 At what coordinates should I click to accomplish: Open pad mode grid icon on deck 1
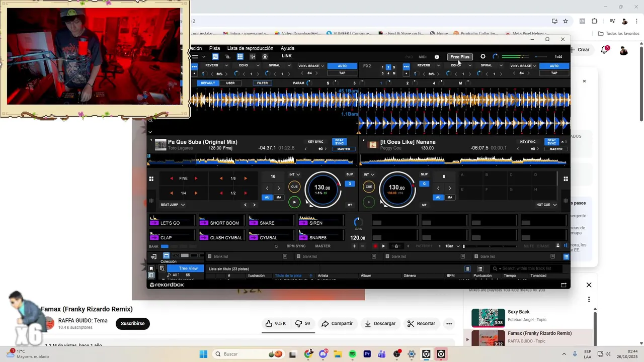point(151,178)
